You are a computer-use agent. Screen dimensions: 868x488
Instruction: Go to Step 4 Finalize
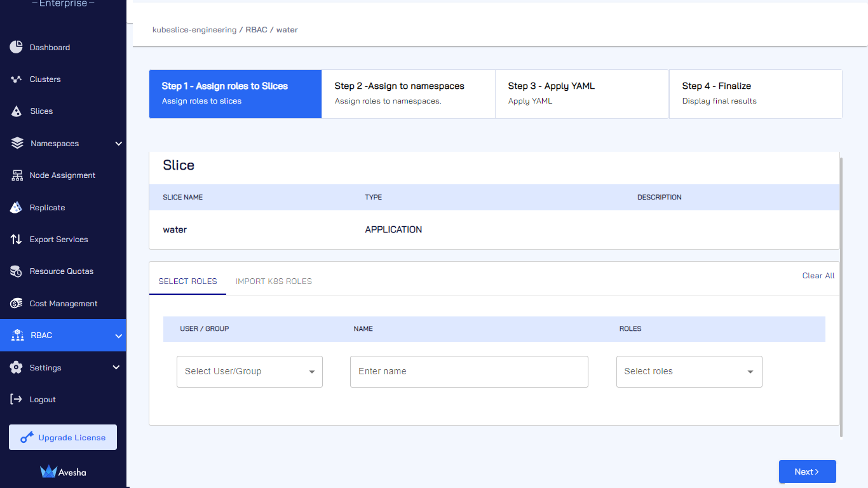[756, 94]
